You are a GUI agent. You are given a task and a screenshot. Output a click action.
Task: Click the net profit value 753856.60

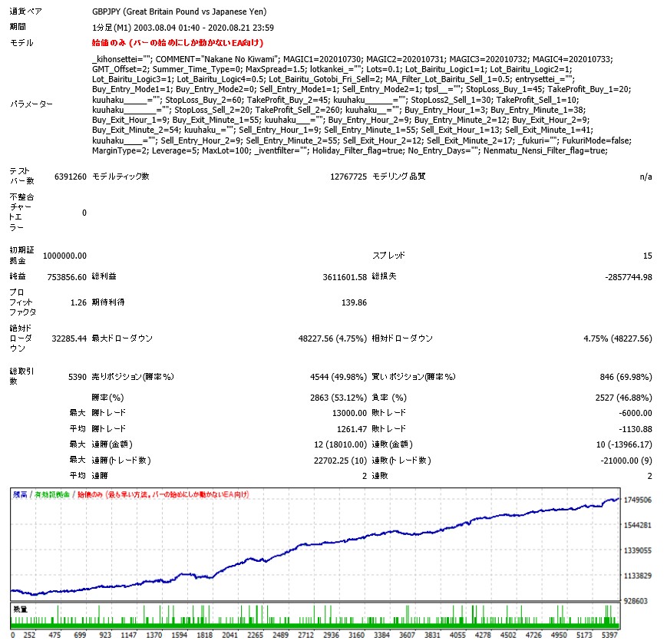tap(67, 277)
